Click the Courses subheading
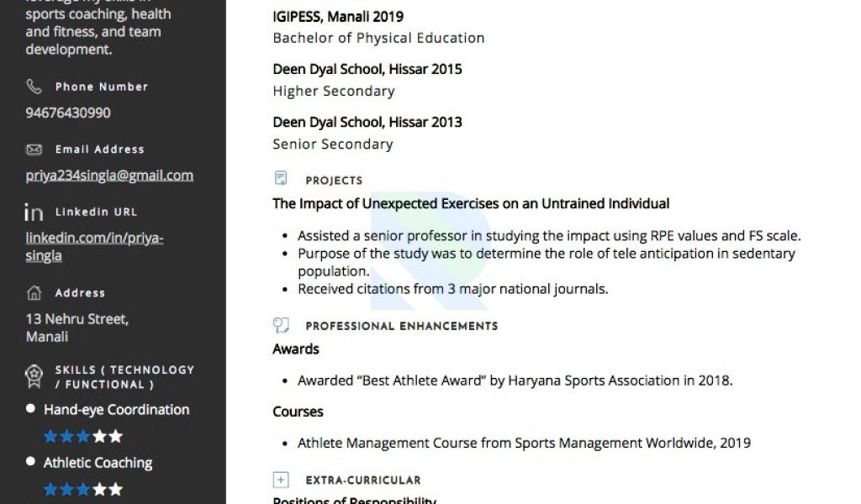The height and width of the screenshot is (504, 861). pos(298,412)
